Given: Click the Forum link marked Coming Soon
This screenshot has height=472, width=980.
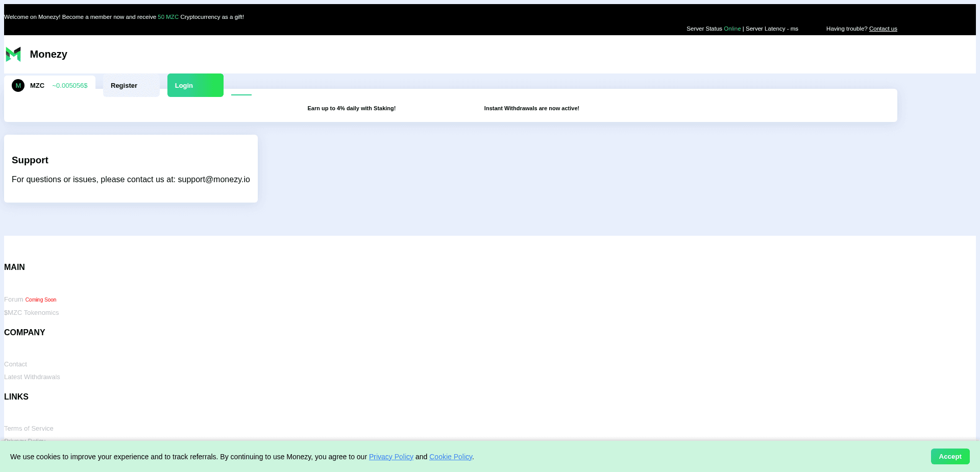Looking at the screenshot, I should (x=14, y=300).
